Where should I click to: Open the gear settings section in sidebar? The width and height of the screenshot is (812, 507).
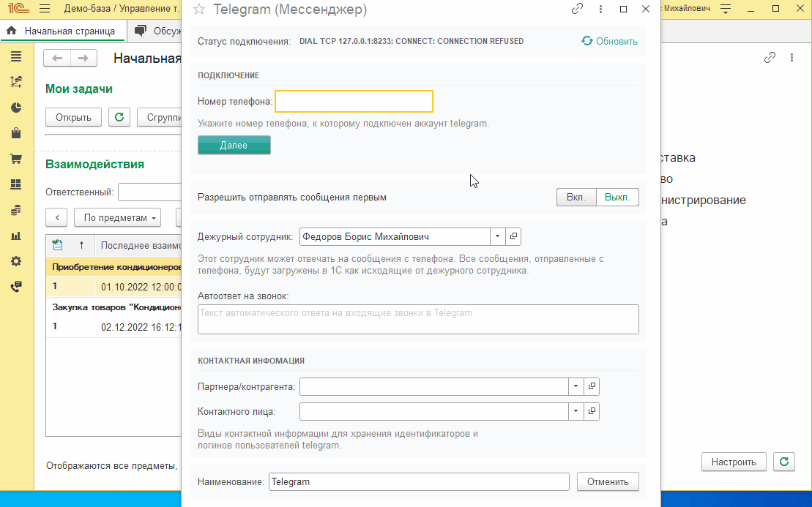[16, 261]
